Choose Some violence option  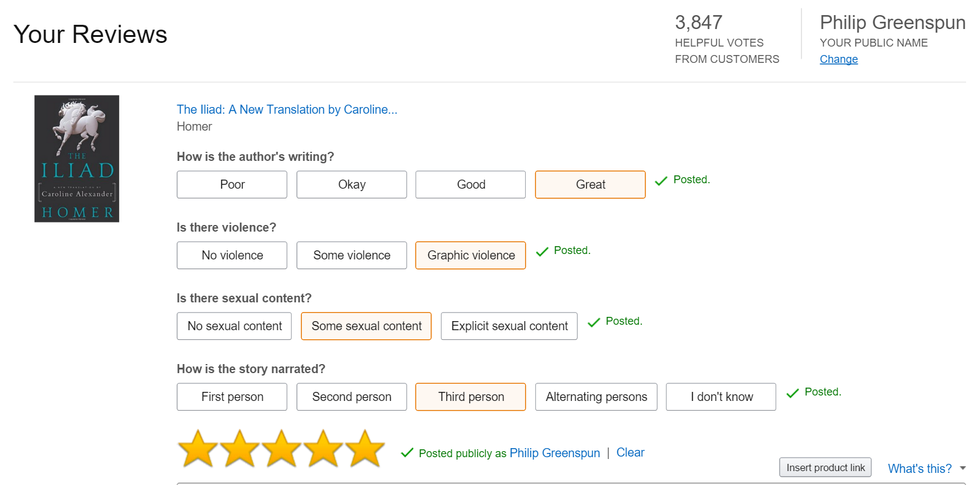pyautogui.click(x=351, y=255)
